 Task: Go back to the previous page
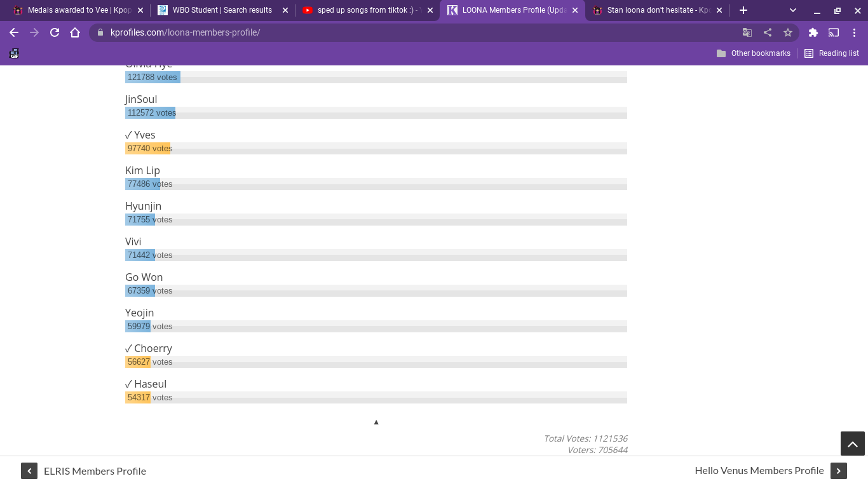tap(14, 32)
